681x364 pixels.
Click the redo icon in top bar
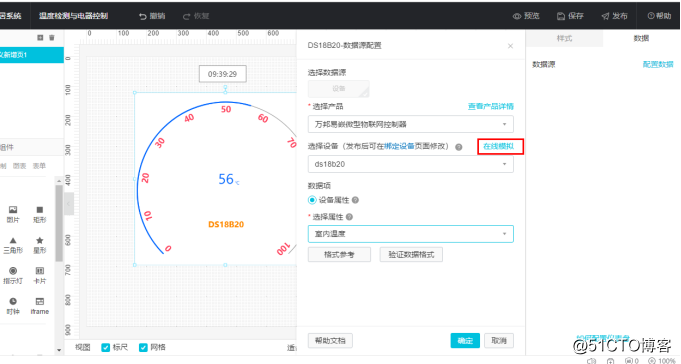click(187, 16)
